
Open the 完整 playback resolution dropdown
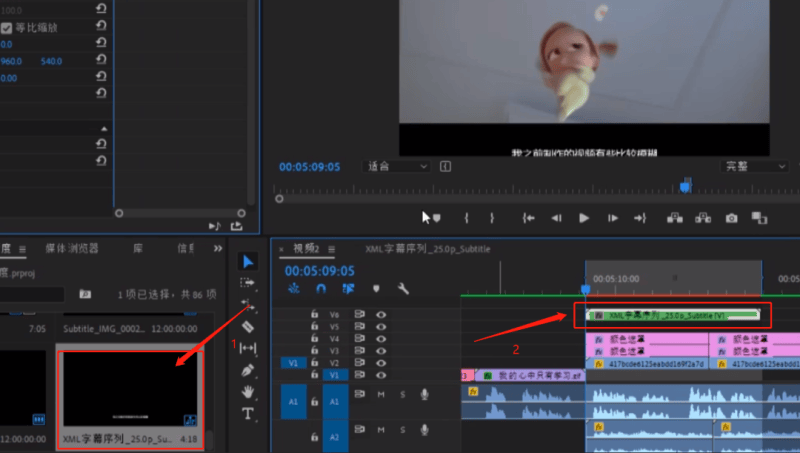[x=753, y=166]
